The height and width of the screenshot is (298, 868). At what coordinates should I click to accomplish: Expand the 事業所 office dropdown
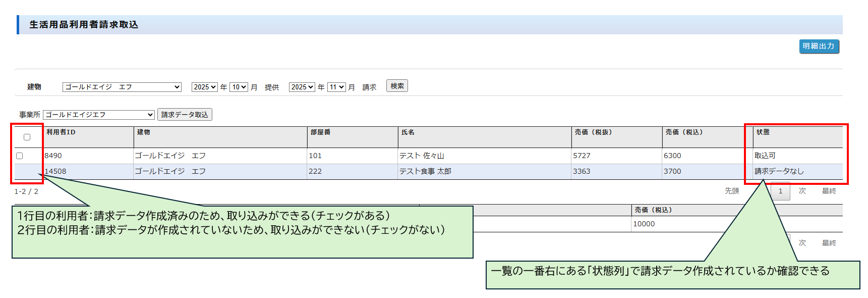99,115
